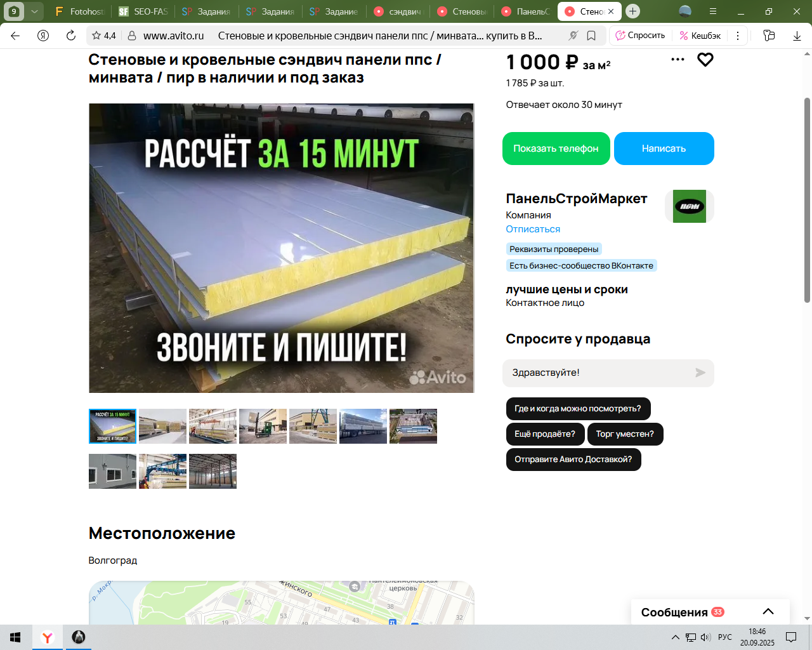The width and height of the screenshot is (812, 650).
Task: Open the listing's three-dot more options
Action: coord(678,59)
